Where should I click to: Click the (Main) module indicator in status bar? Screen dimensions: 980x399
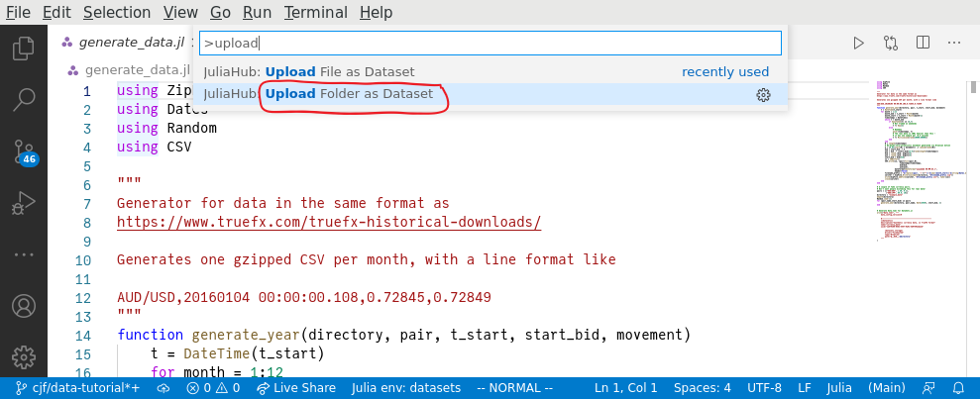point(886,388)
